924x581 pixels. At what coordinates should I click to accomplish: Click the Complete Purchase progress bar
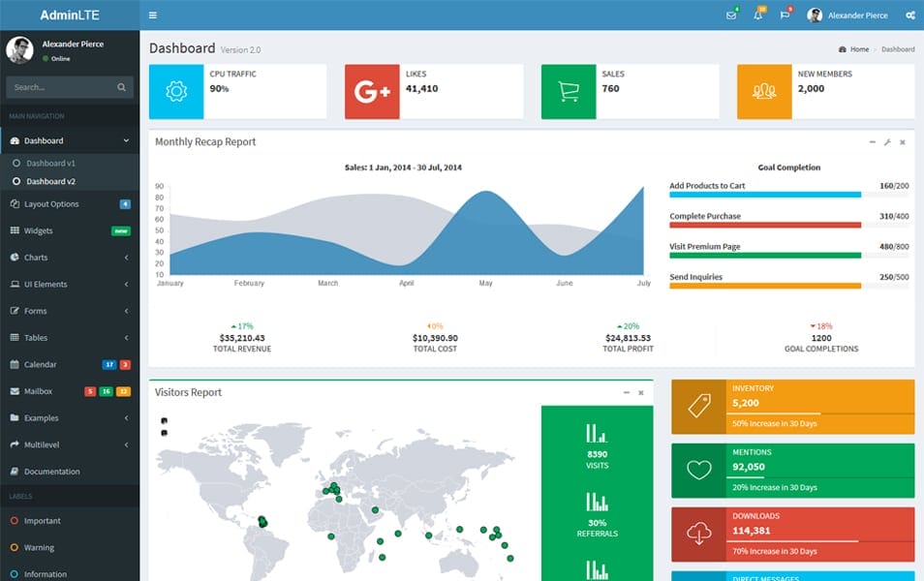click(764, 225)
